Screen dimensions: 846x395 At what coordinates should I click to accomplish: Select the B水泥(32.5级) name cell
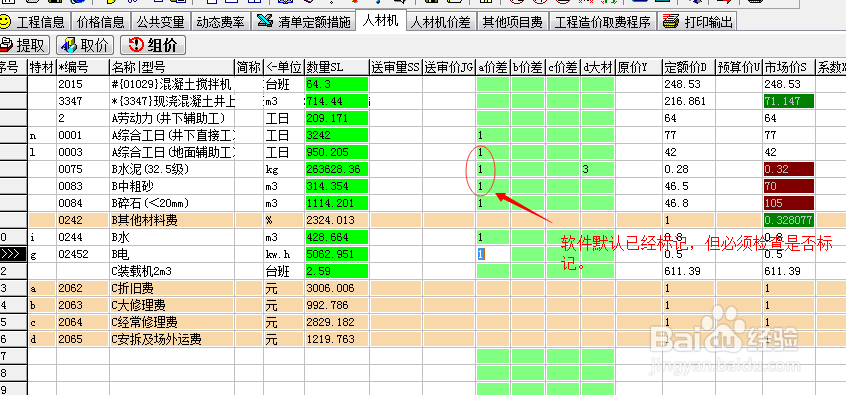[x=172, y=169]
